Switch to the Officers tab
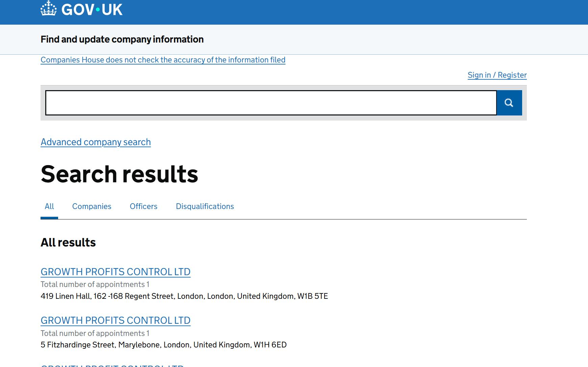 tap(144, 206)
